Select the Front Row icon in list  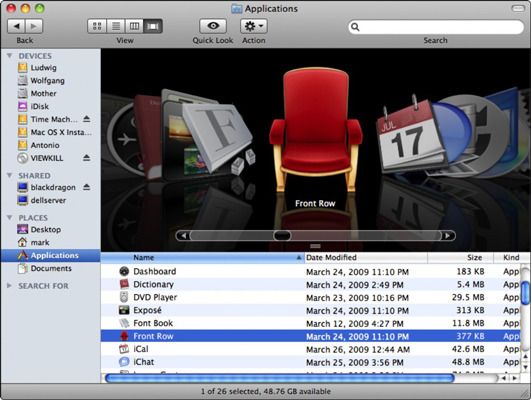(124, 336)
